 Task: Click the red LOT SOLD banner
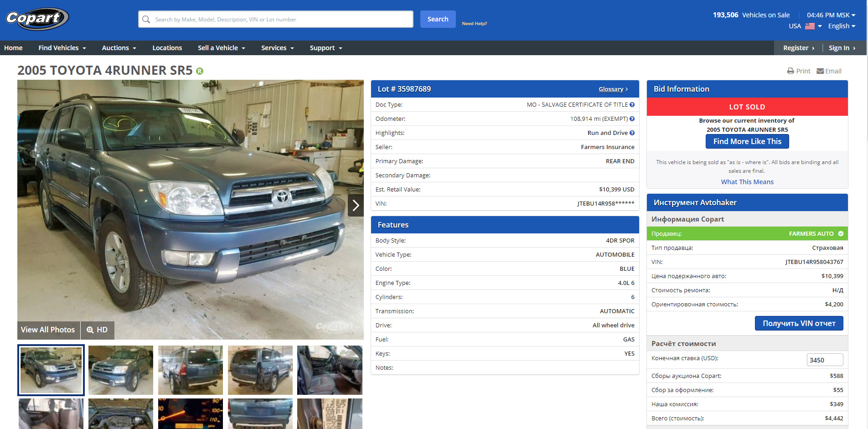(747, 107)
